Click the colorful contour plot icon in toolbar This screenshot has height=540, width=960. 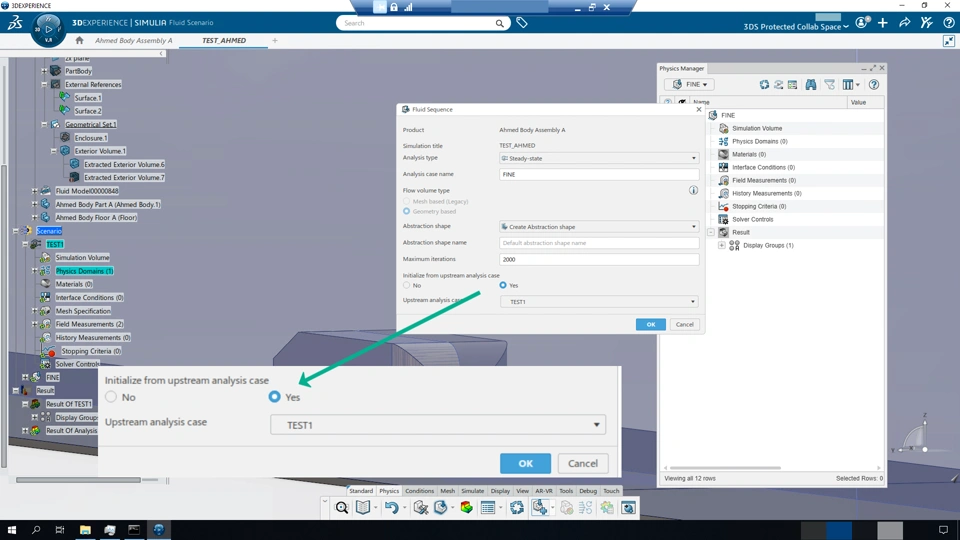click(467, 508)
